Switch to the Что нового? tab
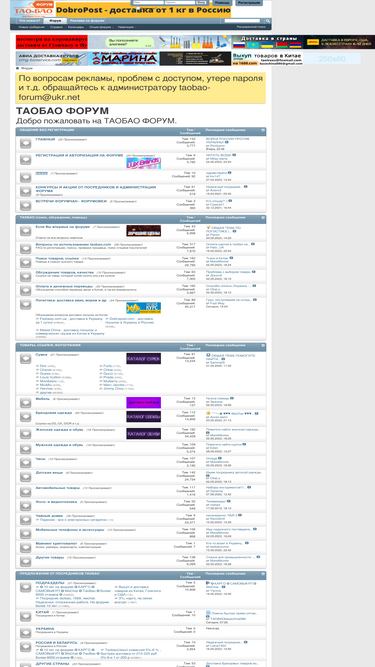Image resolution: width=375 pixels, height=667 pixels. click(29, 20)
